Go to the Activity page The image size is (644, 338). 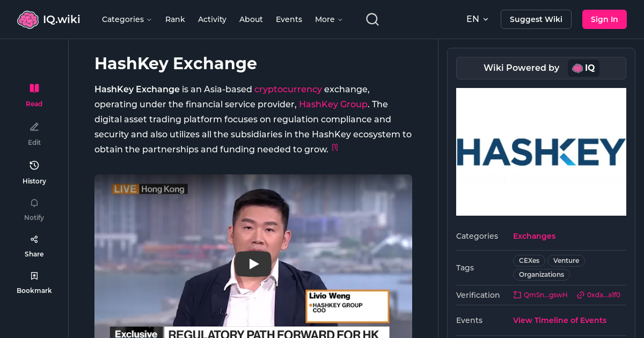pyautogui.click(x=212, y=19)
